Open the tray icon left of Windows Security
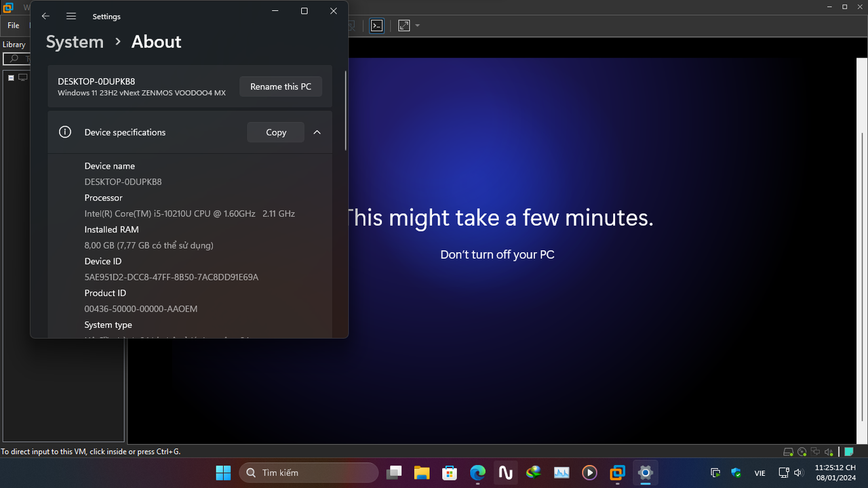This screenshot has height=488, width=868. pos(715,472)
